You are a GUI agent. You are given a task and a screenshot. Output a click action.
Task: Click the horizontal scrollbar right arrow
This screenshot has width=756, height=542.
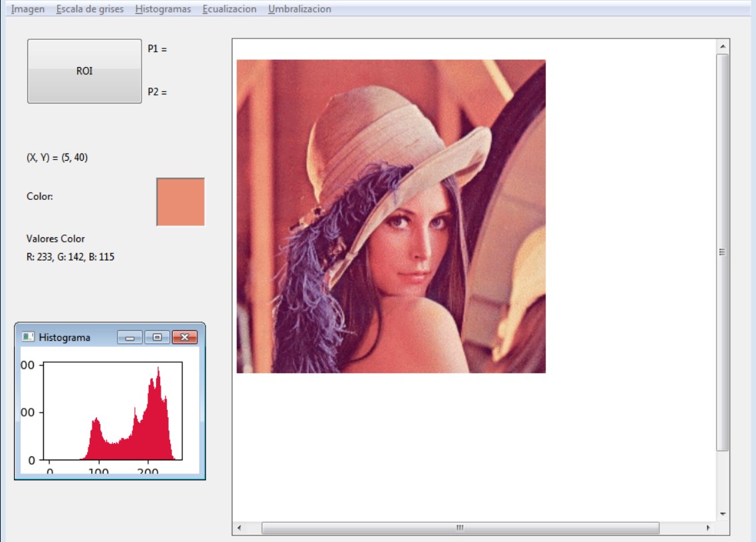click(708, 527)
